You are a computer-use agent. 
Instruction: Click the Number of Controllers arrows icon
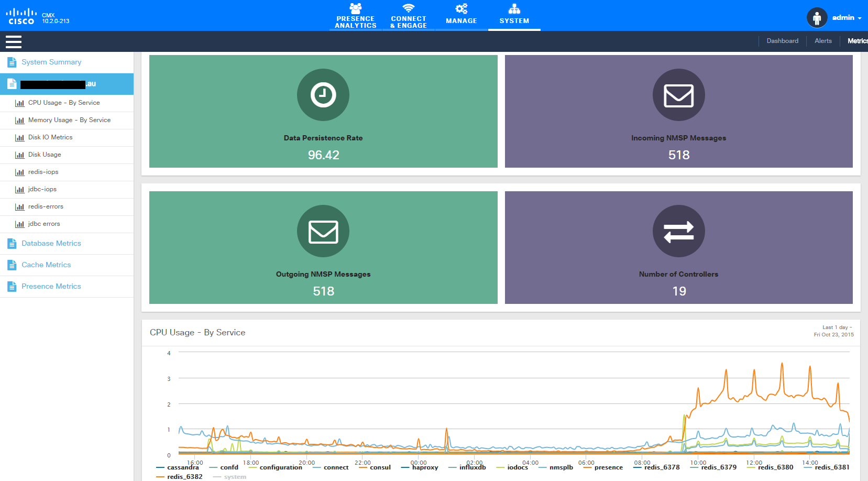(x=678, y=231)
